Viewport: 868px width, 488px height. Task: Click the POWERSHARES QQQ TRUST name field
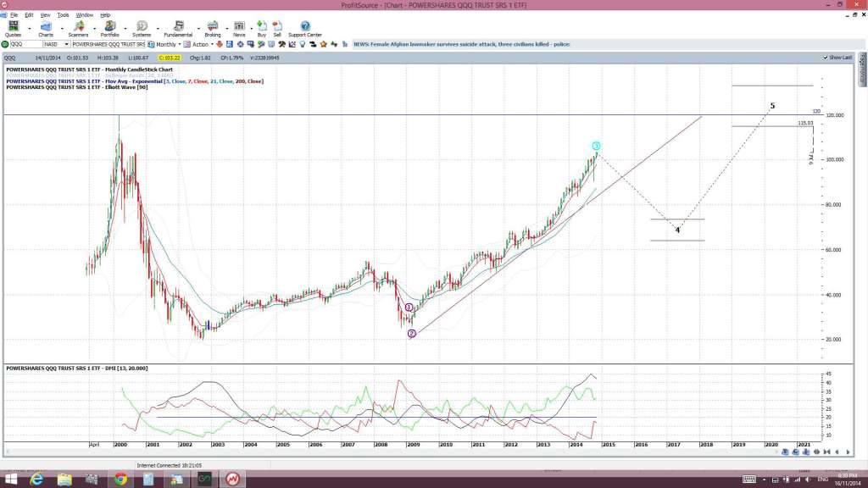[x=108, y=44]
